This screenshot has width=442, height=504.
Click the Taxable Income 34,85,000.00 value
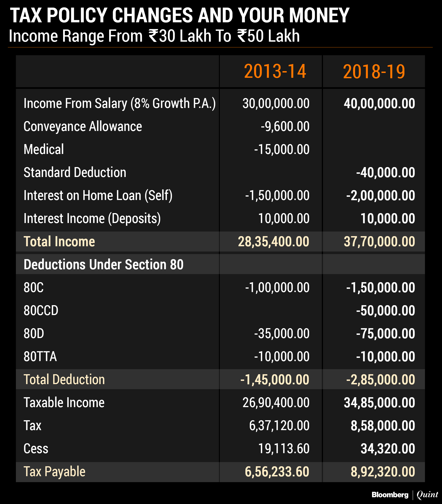pos(379,403)
